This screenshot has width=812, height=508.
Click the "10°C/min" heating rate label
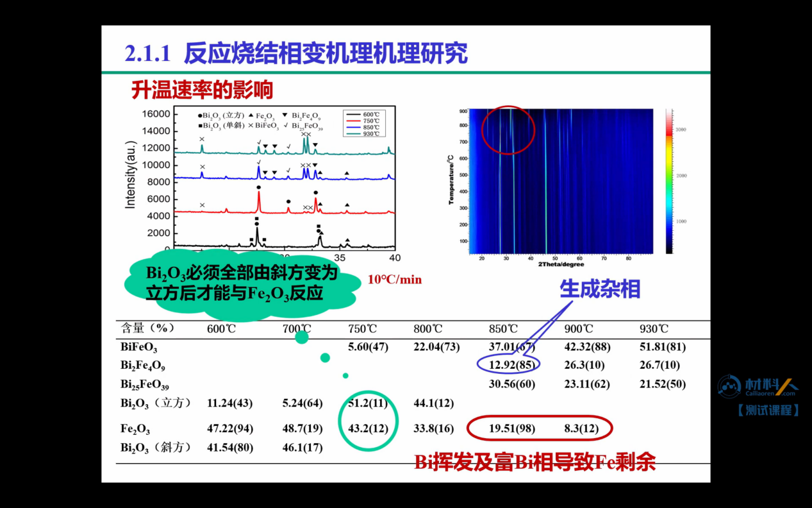click(395, 280)
